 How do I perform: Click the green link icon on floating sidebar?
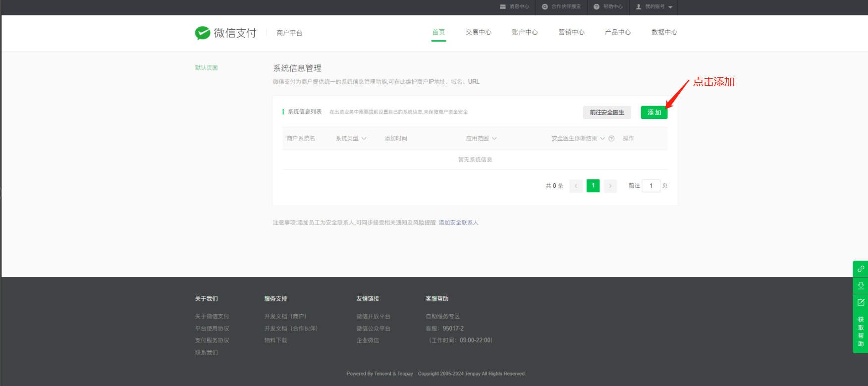click(861, 269)
